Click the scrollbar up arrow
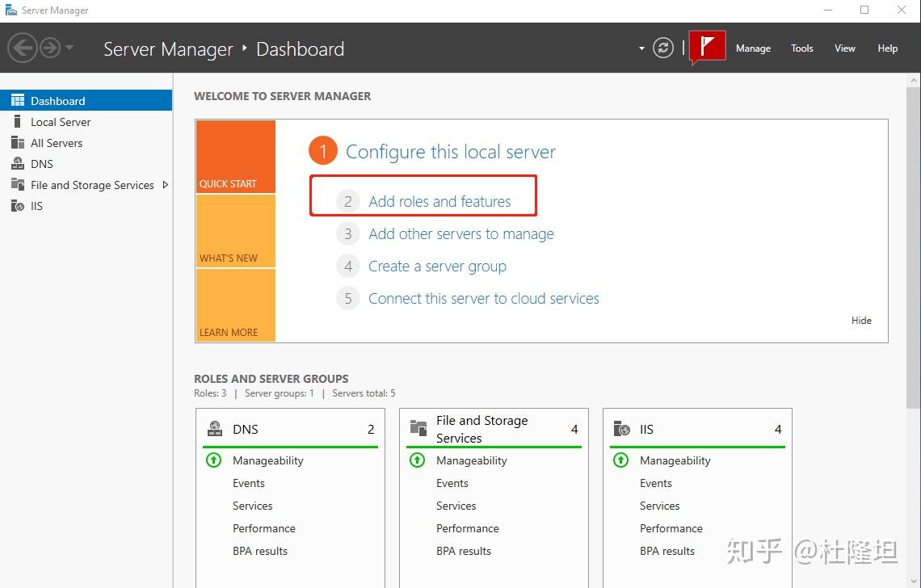This screenshot has height=588, width=921. click(914, 80)
